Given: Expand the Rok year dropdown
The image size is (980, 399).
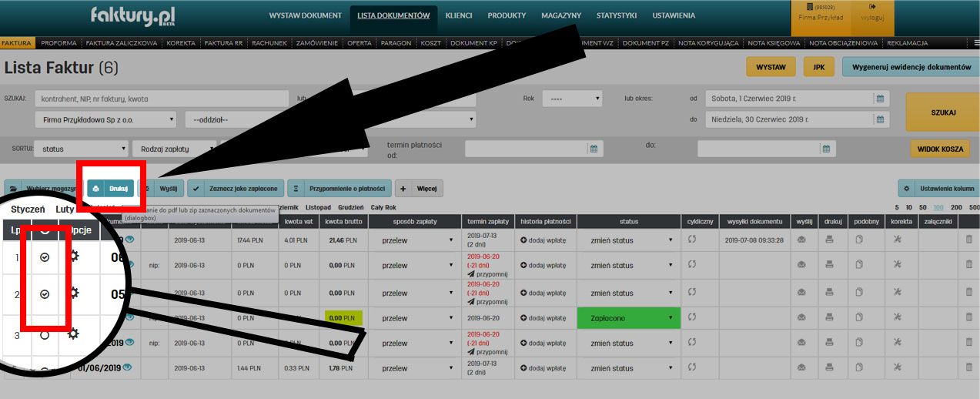Looking at the screenshot, I should tap(572, 99).
